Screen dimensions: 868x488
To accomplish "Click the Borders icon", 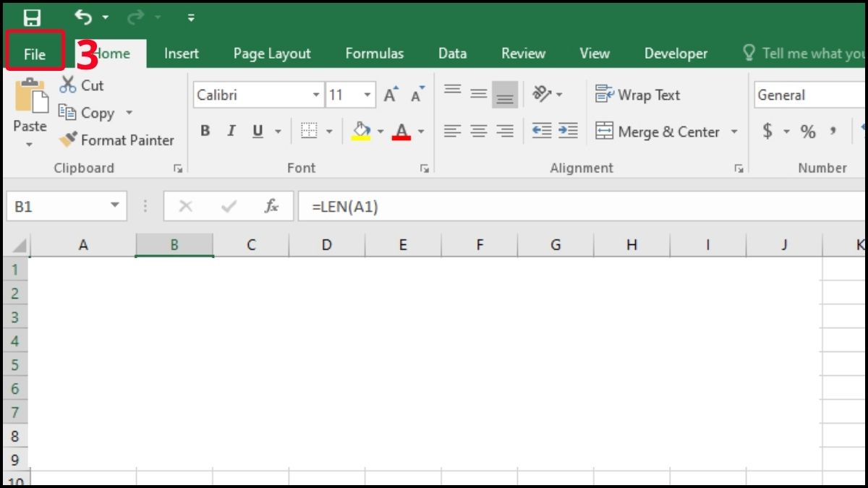I will click(x=309, y=131).
